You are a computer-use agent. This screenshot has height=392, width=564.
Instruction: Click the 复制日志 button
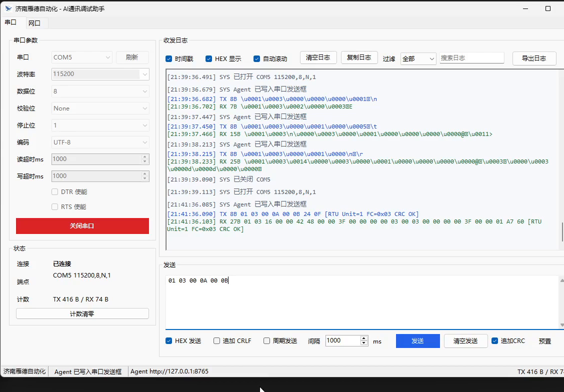click(359, 57)
